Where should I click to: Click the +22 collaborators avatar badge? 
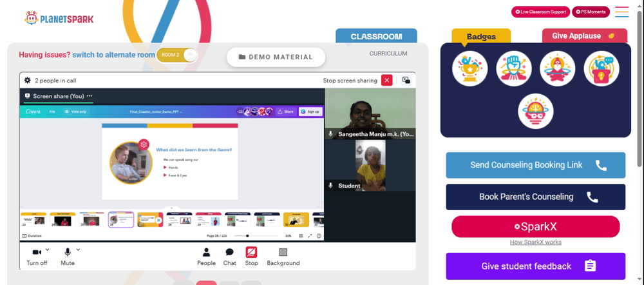click(x=240, y=112)
